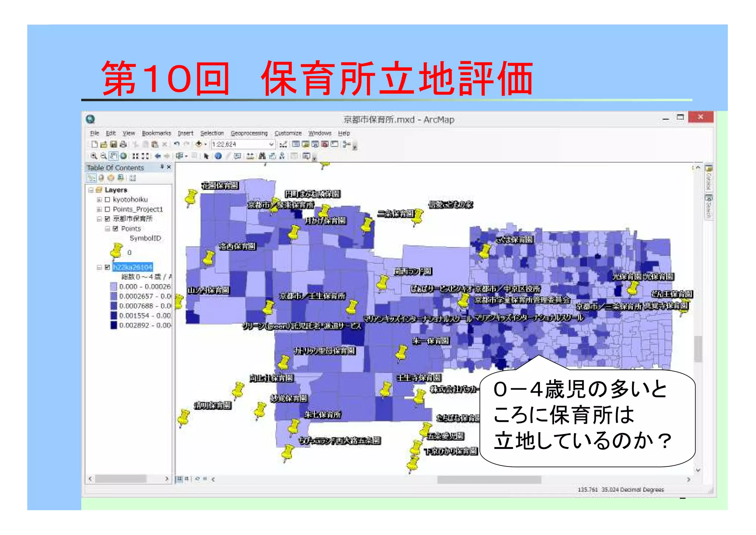Enable the Points_Project1 layer checkbox

point(107,209)
